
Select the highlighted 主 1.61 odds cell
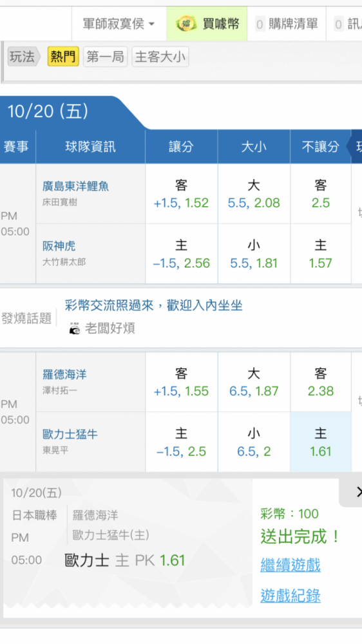pyautogui.click(x=321, y=442)
